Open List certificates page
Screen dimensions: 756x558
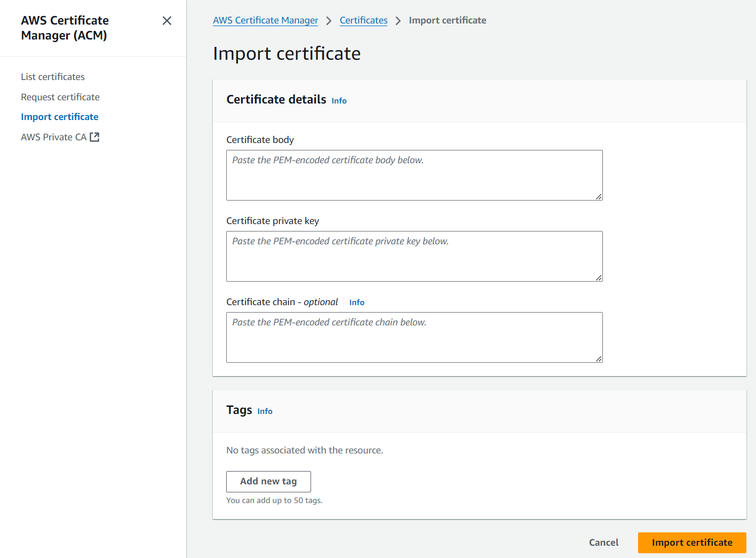point(53,77)
